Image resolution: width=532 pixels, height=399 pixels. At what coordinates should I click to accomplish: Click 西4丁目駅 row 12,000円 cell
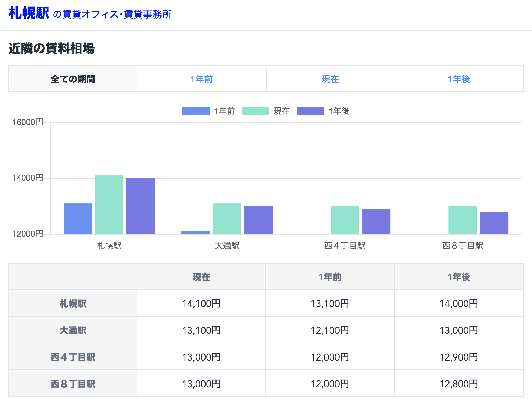330,357
